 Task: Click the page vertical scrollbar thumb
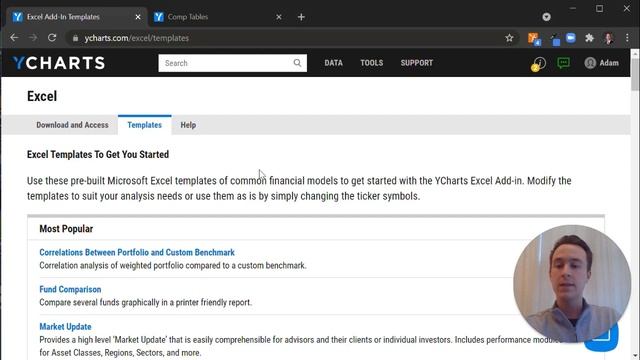[635, 74]
